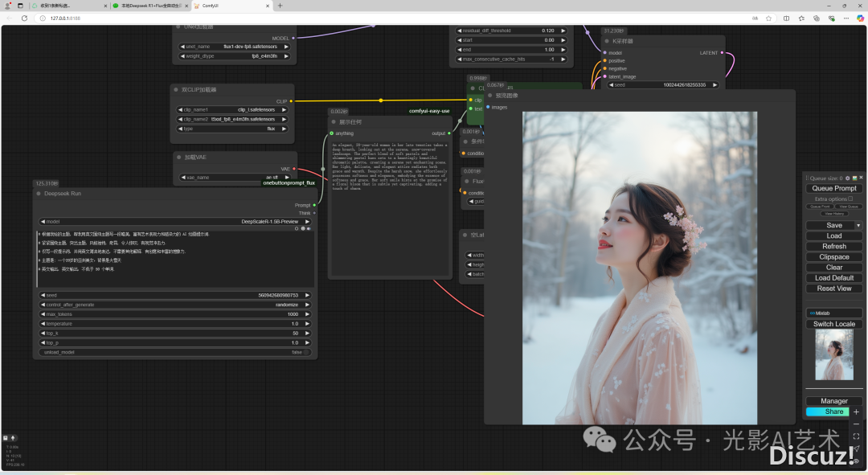Open vae_name selector in 加载VAE node
This screenshot has width=868, height=475.
pos(235,177)
